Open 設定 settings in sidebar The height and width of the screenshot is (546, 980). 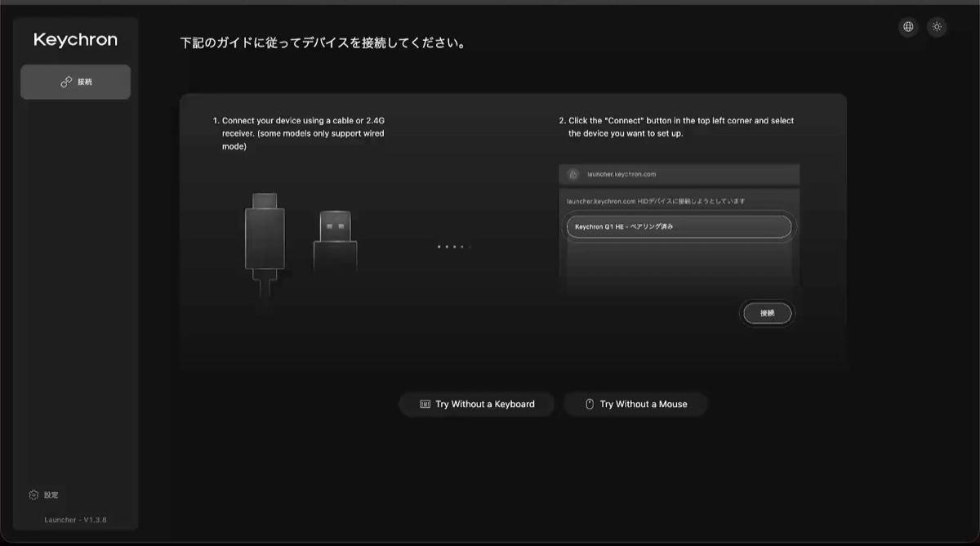(44, 495)
